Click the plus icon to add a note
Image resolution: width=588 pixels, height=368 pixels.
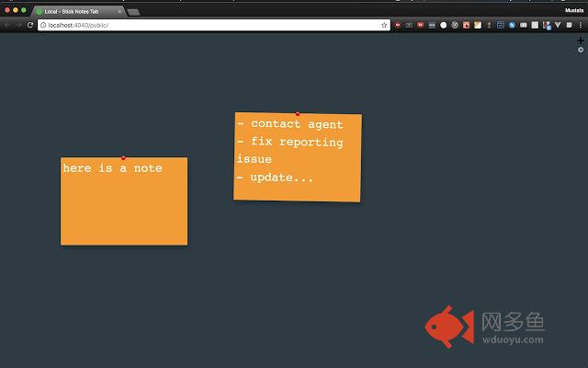pos(581,40)
